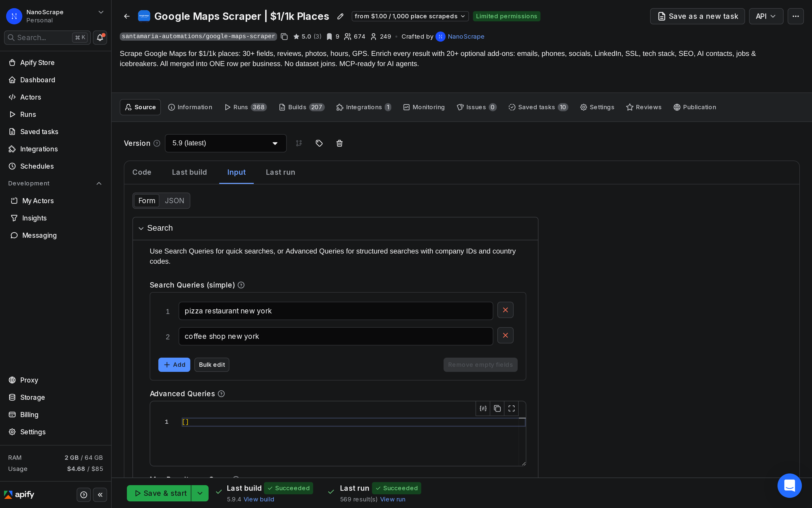Copy the Advanced Queries editor content
Screen dimensions: 812x508
pyautogui.click(x=497, y=408)
